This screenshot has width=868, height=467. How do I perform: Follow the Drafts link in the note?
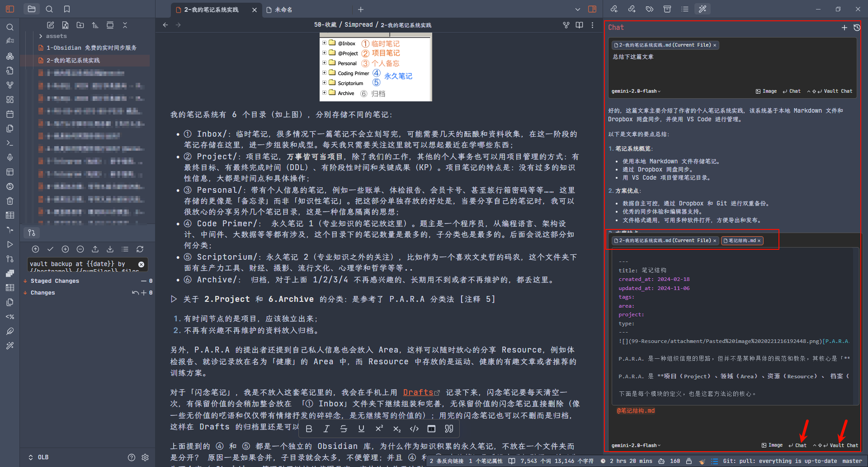coord(418,392)
